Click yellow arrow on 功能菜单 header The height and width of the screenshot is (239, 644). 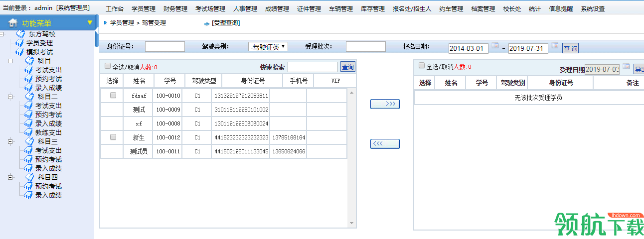(90, 22)
